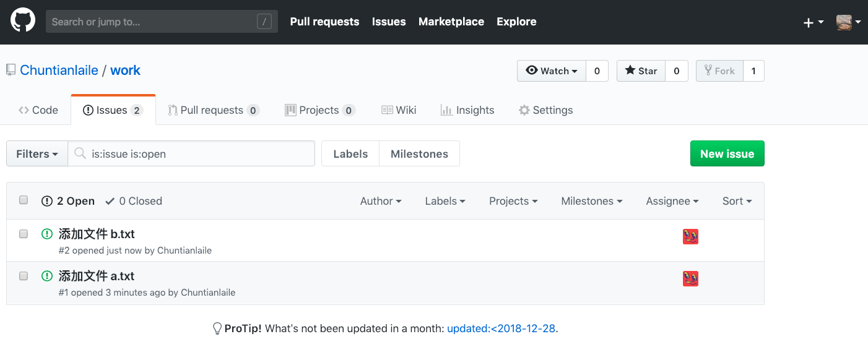The image size is (868, 352).
Task: Click the open issue icon for b.txt
Action: click(47, 234)
